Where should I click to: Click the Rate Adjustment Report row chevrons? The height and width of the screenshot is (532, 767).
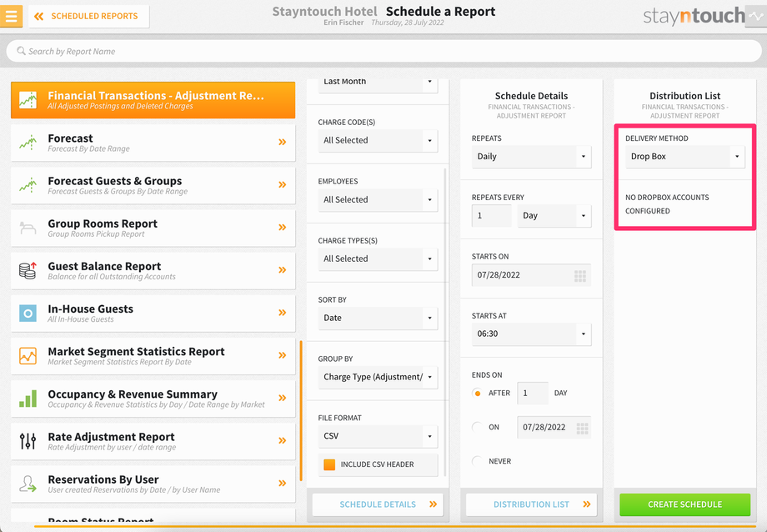coord(283,440)
